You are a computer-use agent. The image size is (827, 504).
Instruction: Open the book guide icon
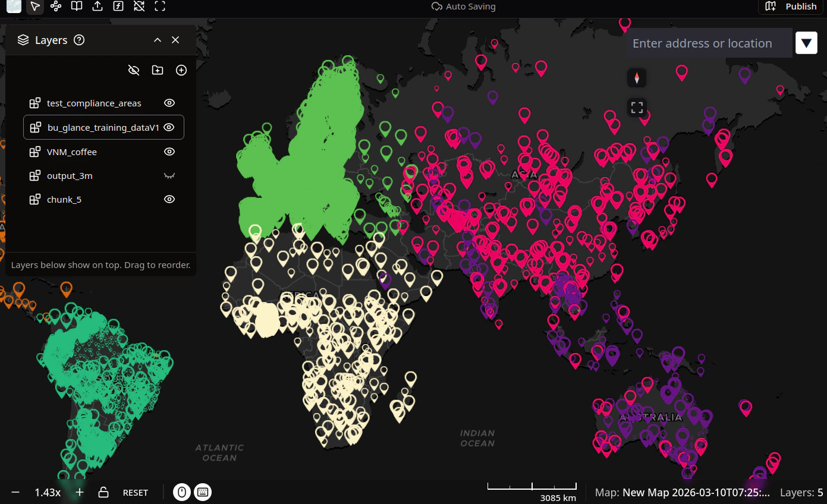[x=77, y=7]
